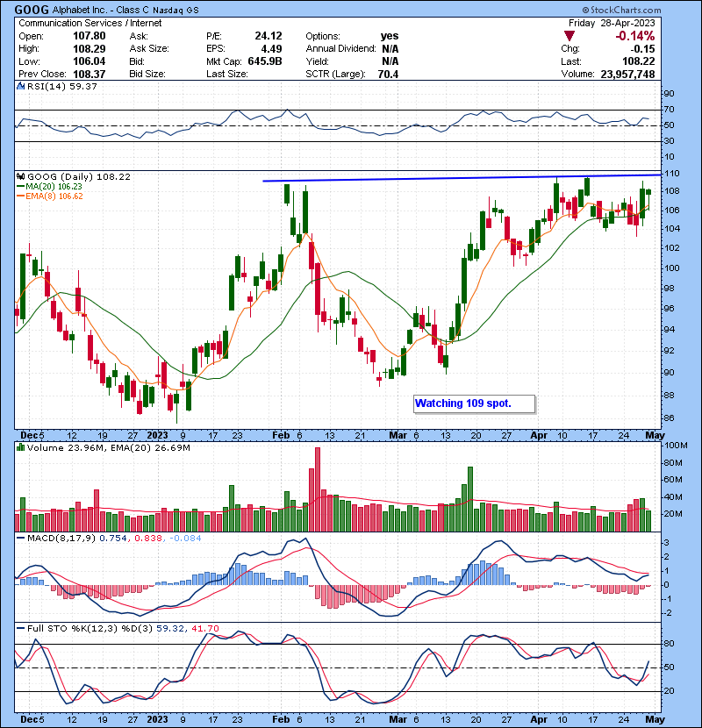
Task: Click the P/E value 24.12
Action: coord(268,36)
